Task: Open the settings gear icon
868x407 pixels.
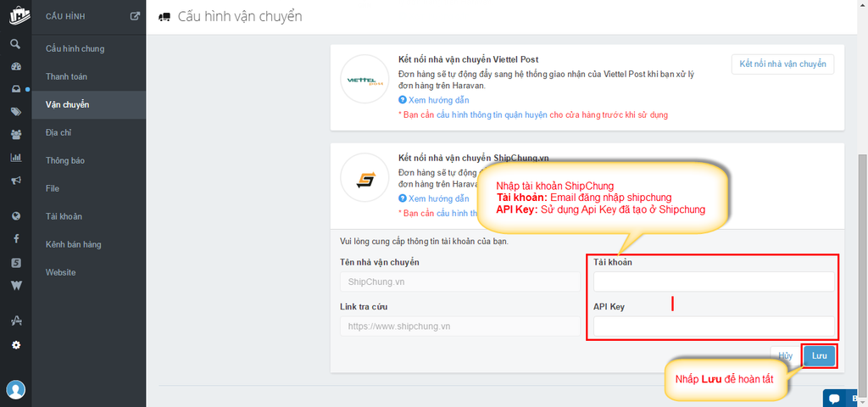Action: click(16, 345)
